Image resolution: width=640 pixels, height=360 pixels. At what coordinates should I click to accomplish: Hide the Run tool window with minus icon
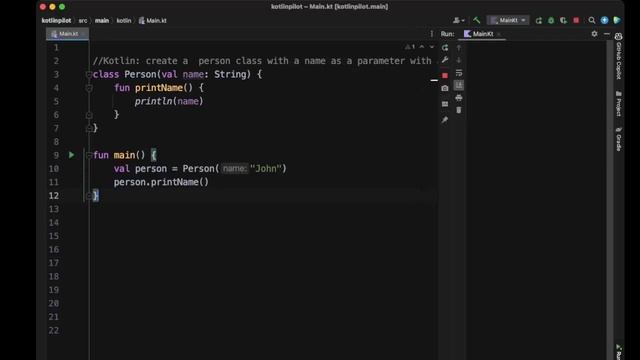point(607,34)
